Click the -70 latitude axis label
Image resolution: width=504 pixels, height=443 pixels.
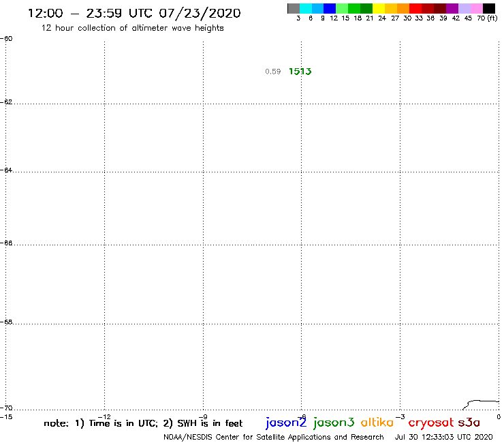pos(6,408)
